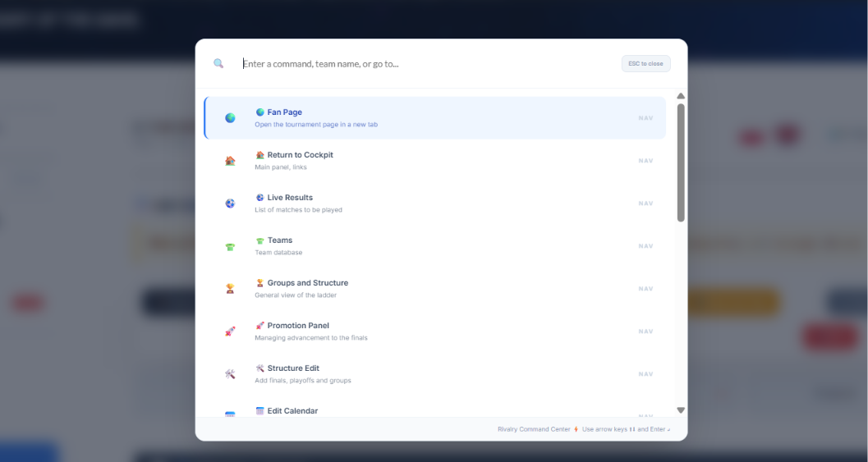Screen dimensions: 868x462
Task: Select the Return to Cockpit entry
Action: tap(435, 161)
